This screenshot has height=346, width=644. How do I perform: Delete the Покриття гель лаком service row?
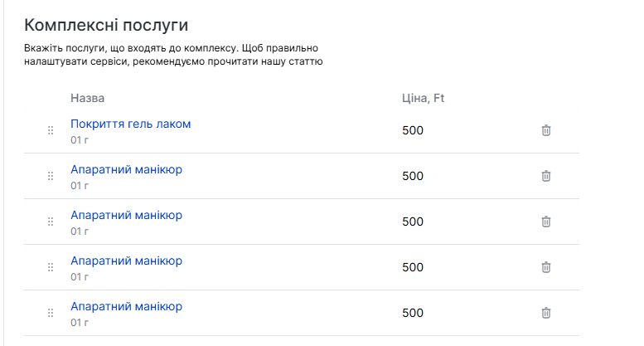click(x=546, y=130)
